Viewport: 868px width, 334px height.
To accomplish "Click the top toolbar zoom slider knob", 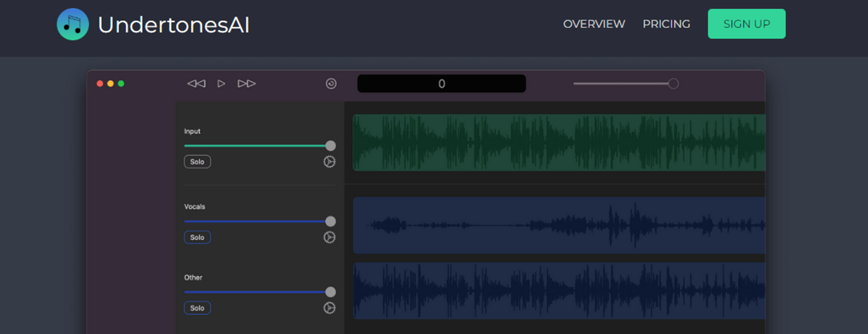I will [x=674, y=83].
